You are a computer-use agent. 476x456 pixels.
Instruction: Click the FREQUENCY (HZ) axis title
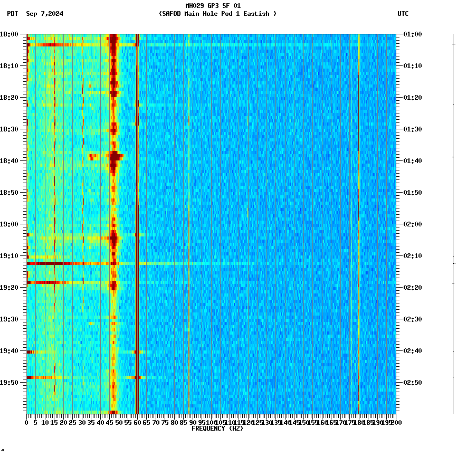click(217, 429)
